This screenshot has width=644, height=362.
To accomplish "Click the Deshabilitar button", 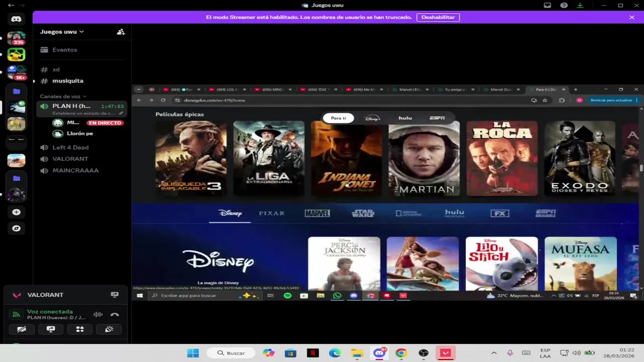I will click(438, 17).
